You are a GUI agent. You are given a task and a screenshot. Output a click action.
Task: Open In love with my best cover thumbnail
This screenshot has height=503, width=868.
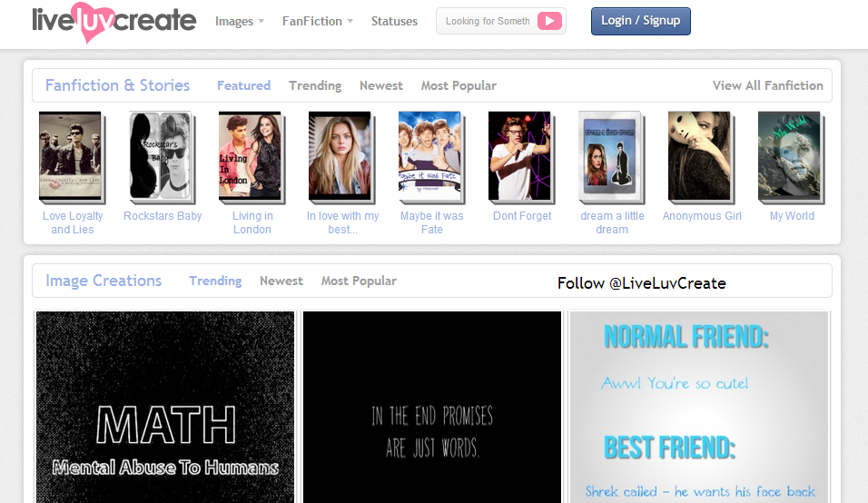coord(341,157)
